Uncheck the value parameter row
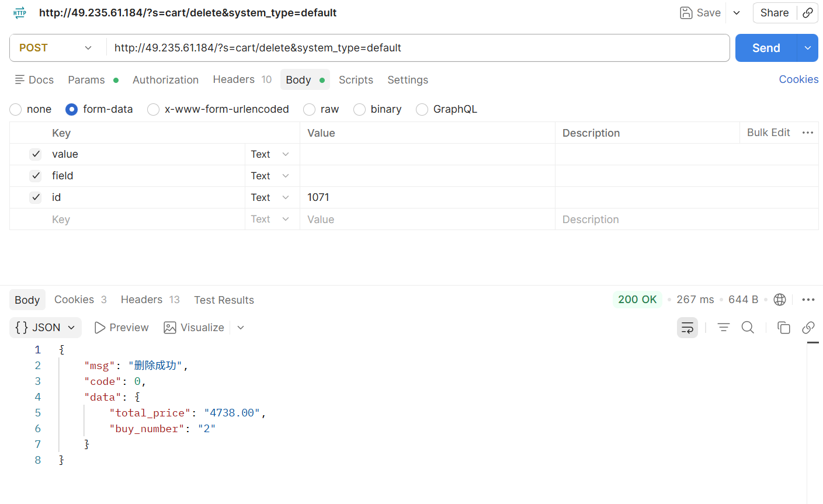 click(x=36, y=154)
